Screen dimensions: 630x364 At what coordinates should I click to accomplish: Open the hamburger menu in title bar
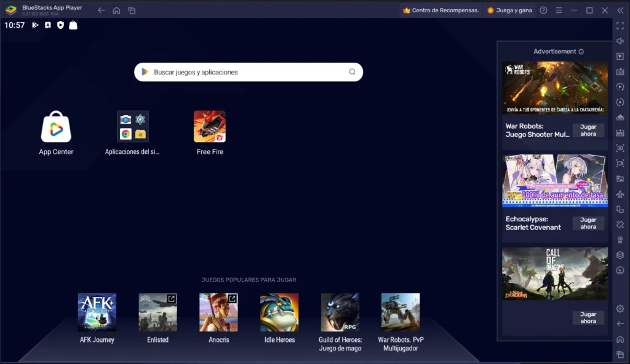(x=559, y=10)
